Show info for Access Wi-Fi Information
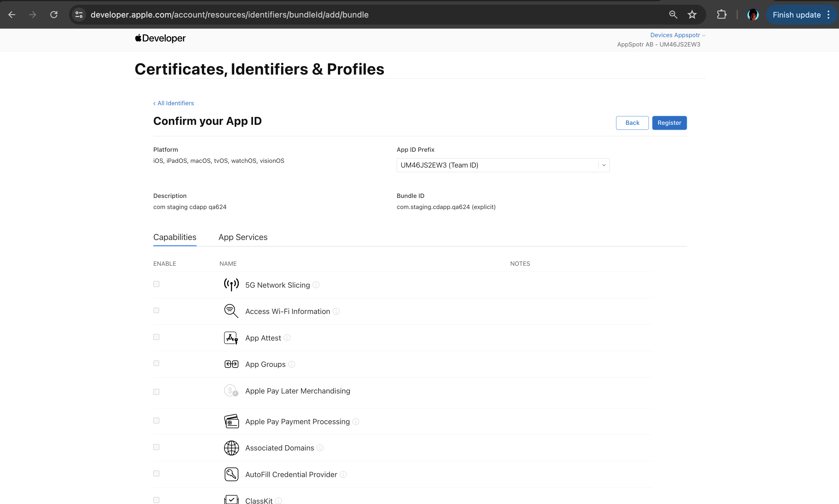 click(336, 311)
